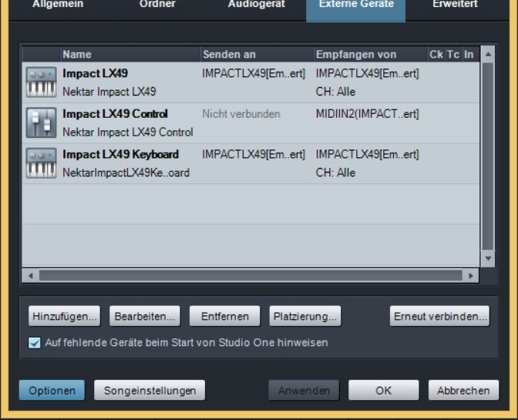Click CH: Alle in Impact LX49 Keyboard row
Viewport: 518px width, 420px height.
pos(335,173)
